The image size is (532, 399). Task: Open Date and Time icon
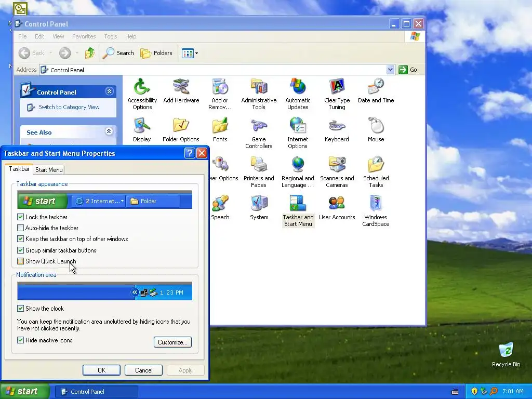point(376,90)
